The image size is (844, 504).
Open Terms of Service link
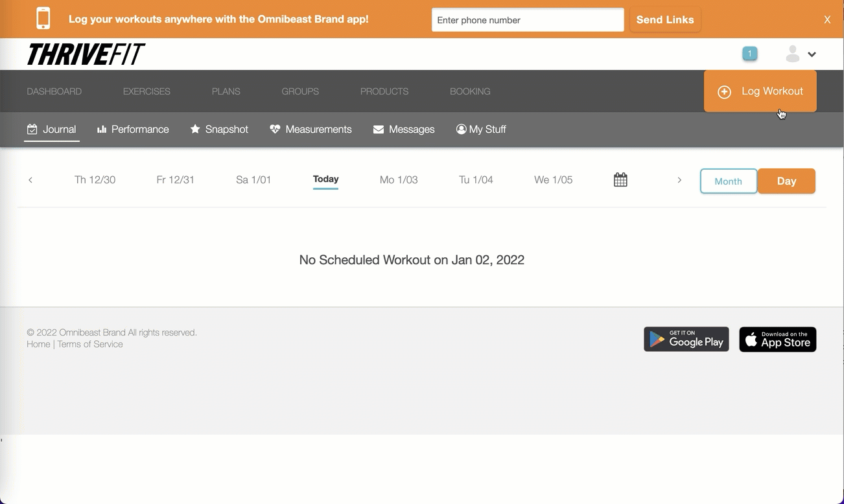coord(90,345)
